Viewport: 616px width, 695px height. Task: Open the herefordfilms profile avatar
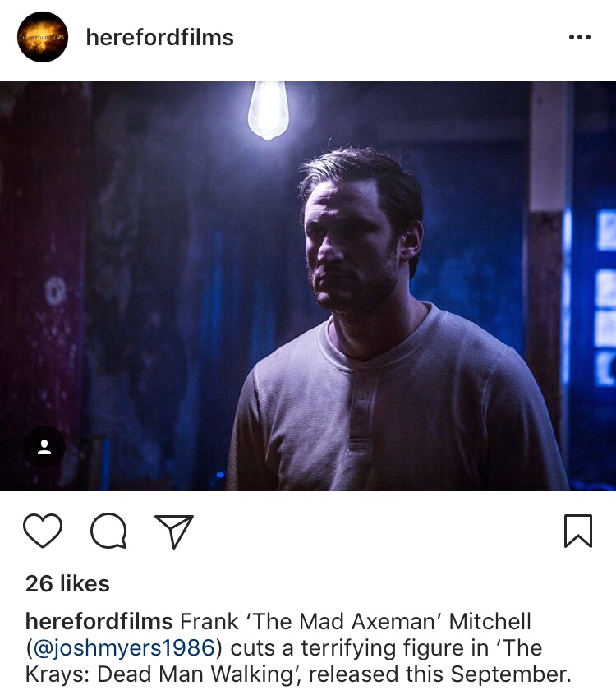[x=43, y=37]
